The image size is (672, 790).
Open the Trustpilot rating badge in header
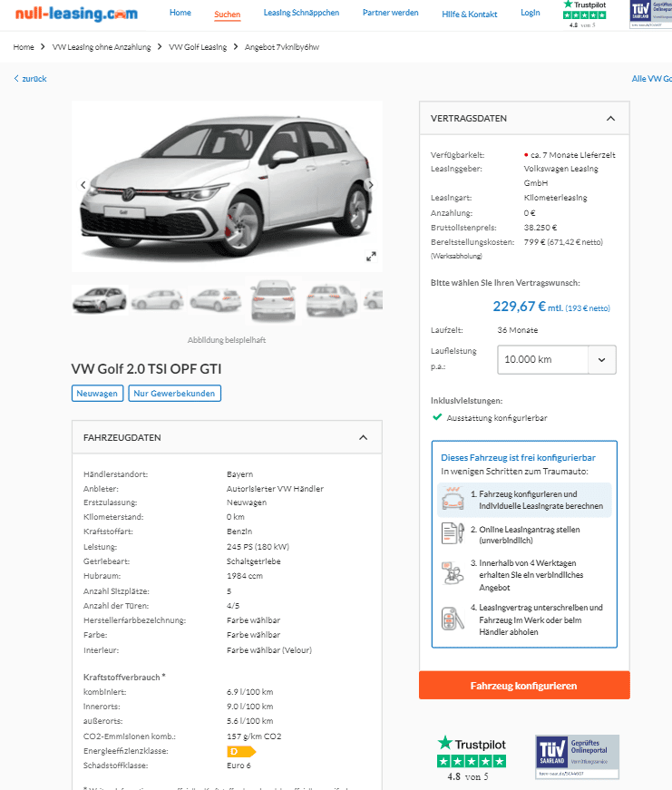pos(584,15)
